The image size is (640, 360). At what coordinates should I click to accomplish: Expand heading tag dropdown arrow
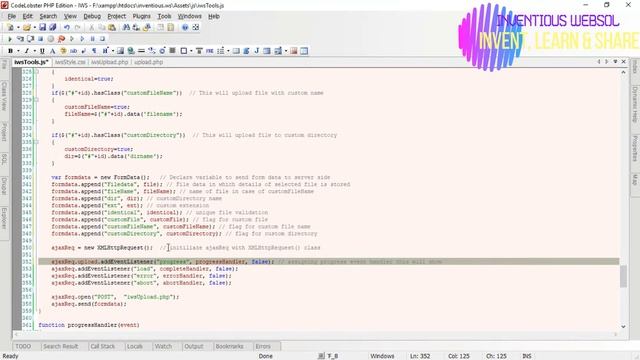tap(113, 51)
